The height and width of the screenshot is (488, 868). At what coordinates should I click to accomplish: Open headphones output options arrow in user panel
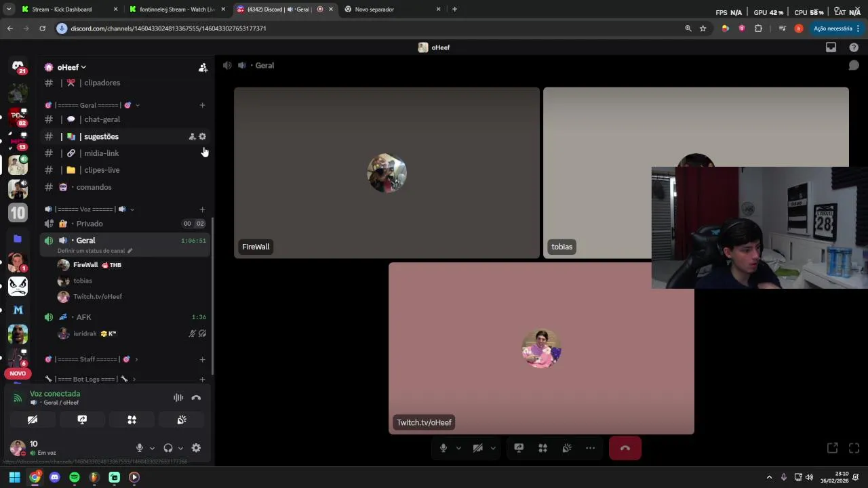point(180,448)
